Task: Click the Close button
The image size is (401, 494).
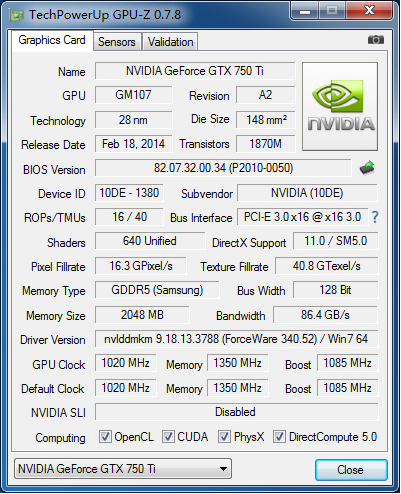Action: coord(351,470)
